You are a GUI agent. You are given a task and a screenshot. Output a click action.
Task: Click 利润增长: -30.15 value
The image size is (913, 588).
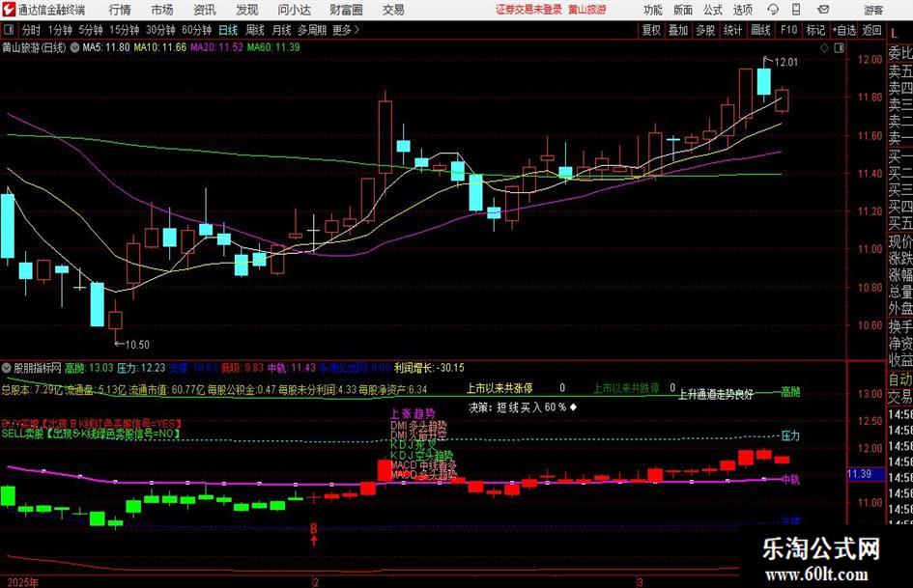429,368
